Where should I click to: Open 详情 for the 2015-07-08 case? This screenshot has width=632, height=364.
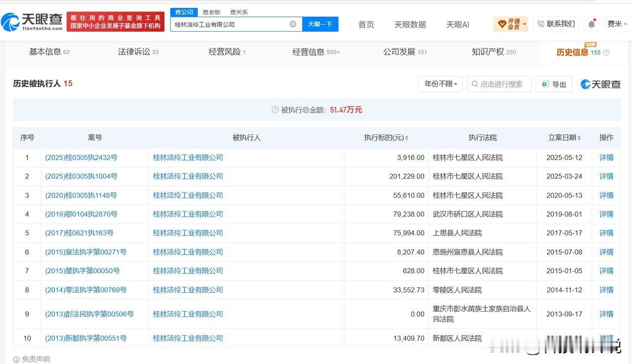point(606,252)
